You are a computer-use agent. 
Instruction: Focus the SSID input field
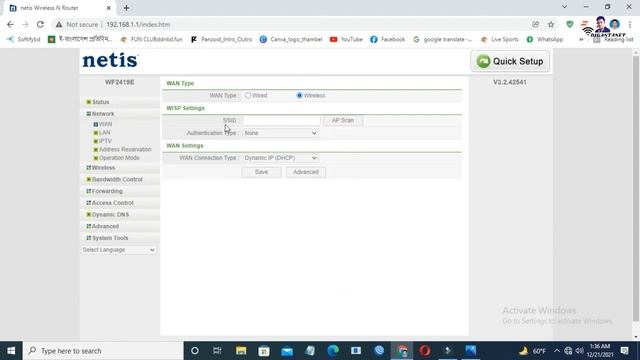(282, 120)
